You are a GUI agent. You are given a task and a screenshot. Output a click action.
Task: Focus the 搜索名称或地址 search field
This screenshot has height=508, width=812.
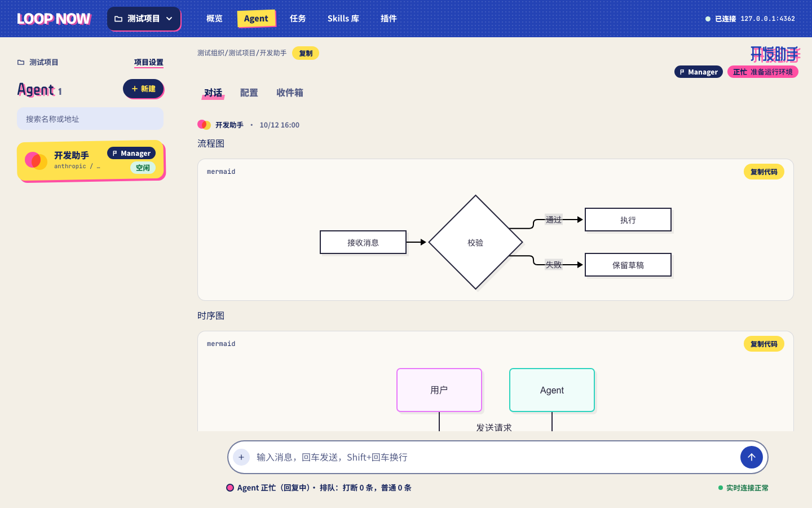90,119
